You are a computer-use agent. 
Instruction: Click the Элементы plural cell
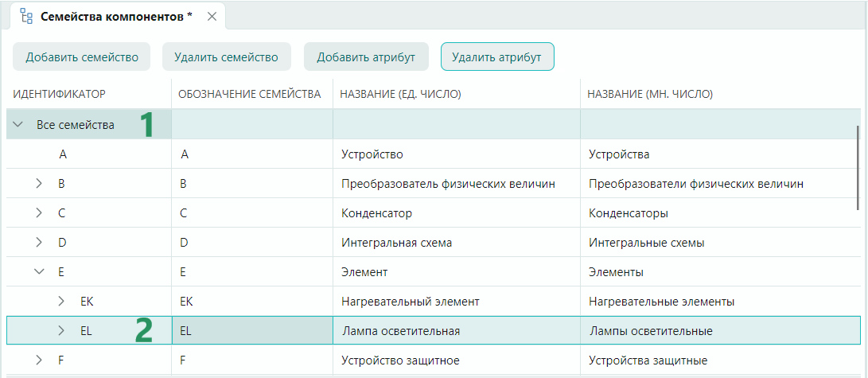coord(720,271)
